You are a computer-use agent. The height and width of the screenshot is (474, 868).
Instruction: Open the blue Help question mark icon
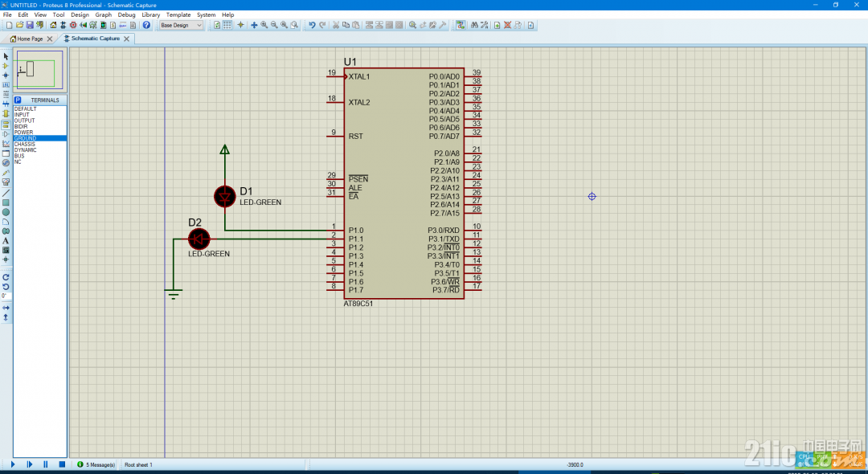[x=146, y=25]
